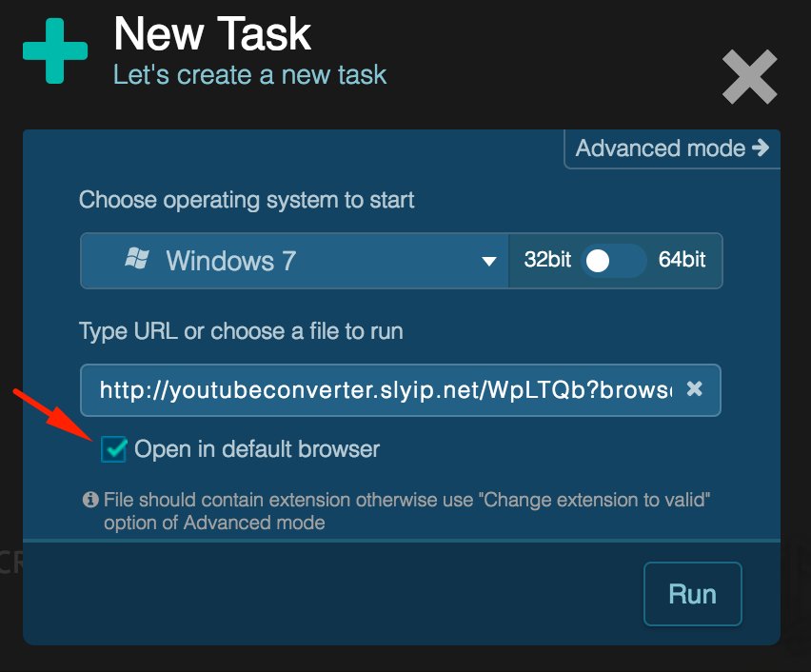Switch to Advanced mode

coord(672,149)
